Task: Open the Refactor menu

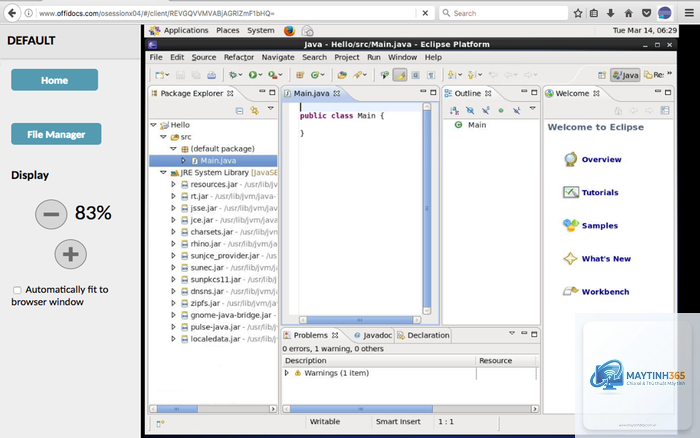Action: (239, 57)
